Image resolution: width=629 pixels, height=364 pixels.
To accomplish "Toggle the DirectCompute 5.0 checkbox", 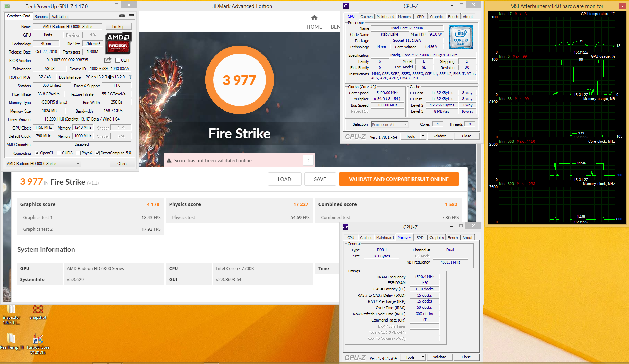I will click(x=98, y=153).
